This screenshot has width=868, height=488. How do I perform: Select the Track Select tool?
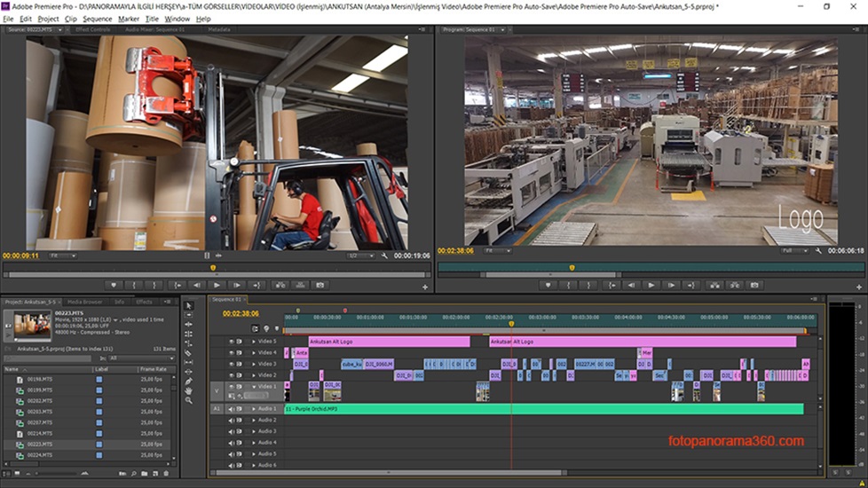pos(189,315)
